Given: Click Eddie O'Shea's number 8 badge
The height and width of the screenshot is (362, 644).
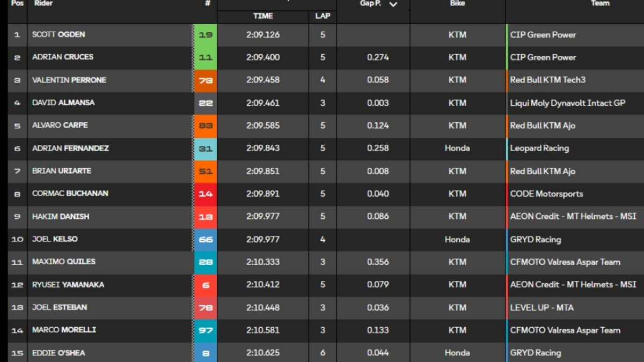Looking at the screenshot, I should pyautogui.click(x=206, y=353).
